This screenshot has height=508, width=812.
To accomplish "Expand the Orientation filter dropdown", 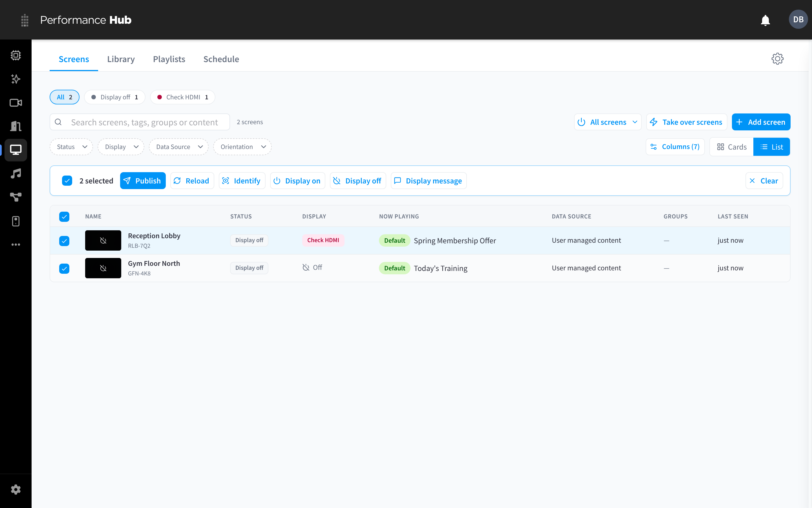I will (242, 147).
